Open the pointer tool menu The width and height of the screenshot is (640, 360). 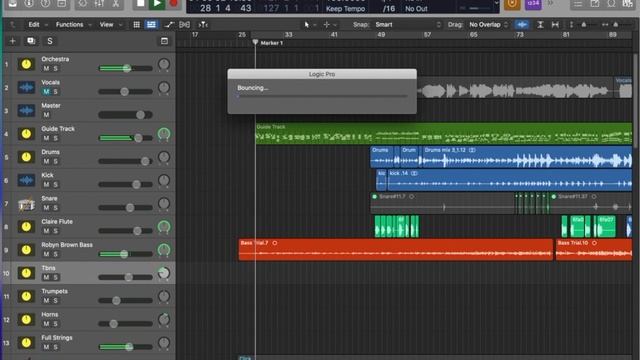tap(309, 24)
